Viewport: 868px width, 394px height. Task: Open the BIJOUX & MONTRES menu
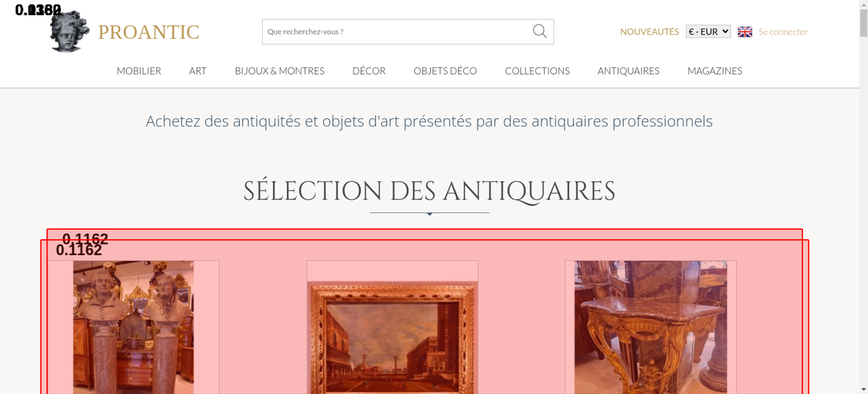click(x=279, y=71)
